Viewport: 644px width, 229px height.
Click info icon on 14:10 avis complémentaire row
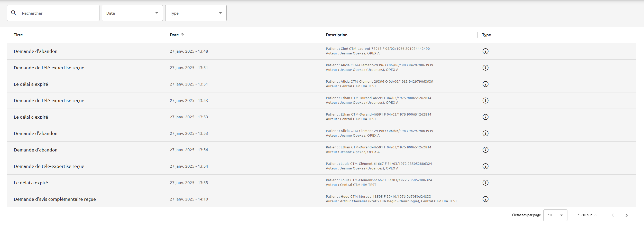click(485, 199)
